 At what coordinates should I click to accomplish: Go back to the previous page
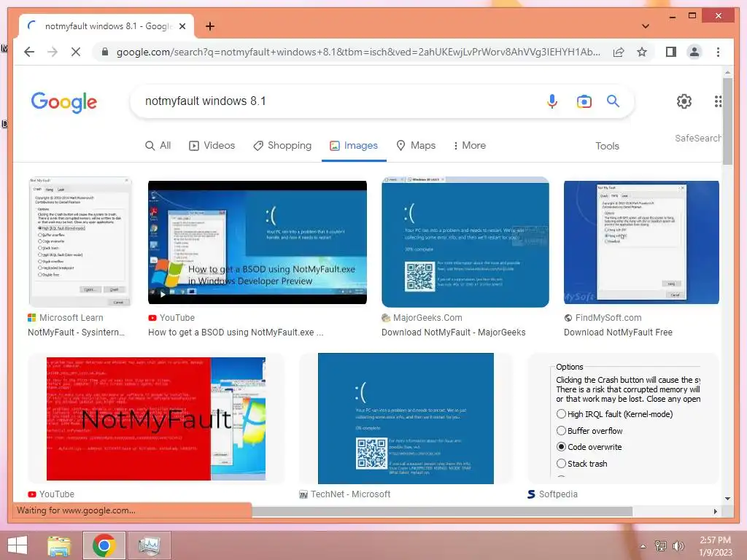(29, 52)
